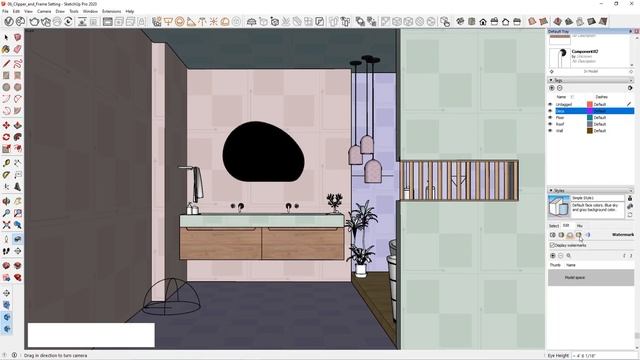Hide the Roof tag
Viewport: 640px width, 360px height.
point(550,124)
